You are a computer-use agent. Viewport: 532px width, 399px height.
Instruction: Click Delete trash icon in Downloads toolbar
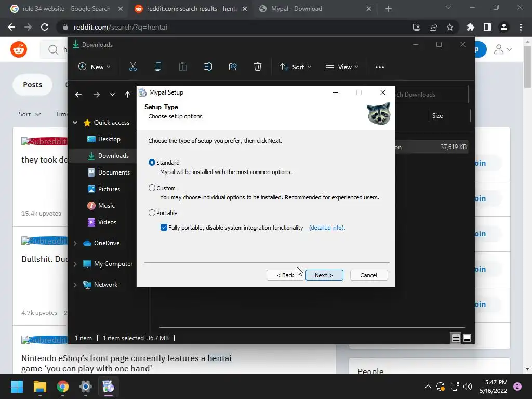258,67
